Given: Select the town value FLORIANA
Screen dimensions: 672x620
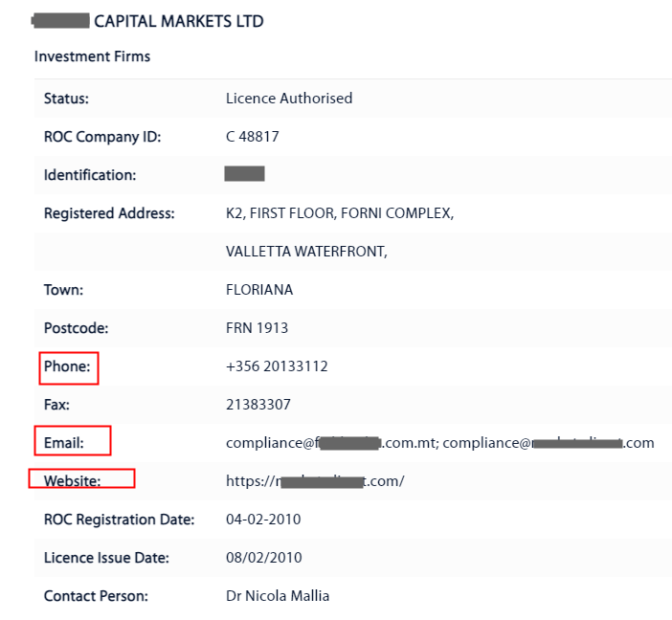Looking at the screenshot, I should [x=259, y=290].
